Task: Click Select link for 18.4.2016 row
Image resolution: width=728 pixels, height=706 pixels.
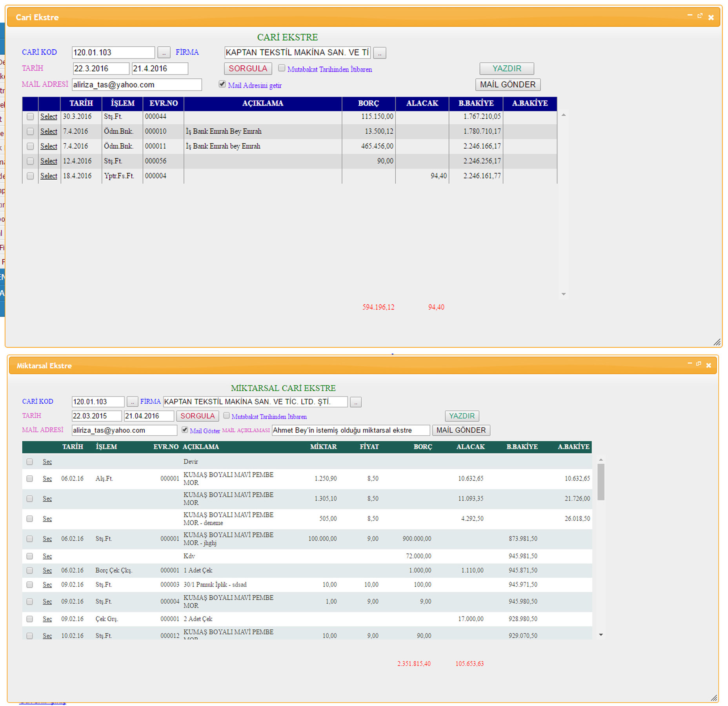Action: click(49, 176)
